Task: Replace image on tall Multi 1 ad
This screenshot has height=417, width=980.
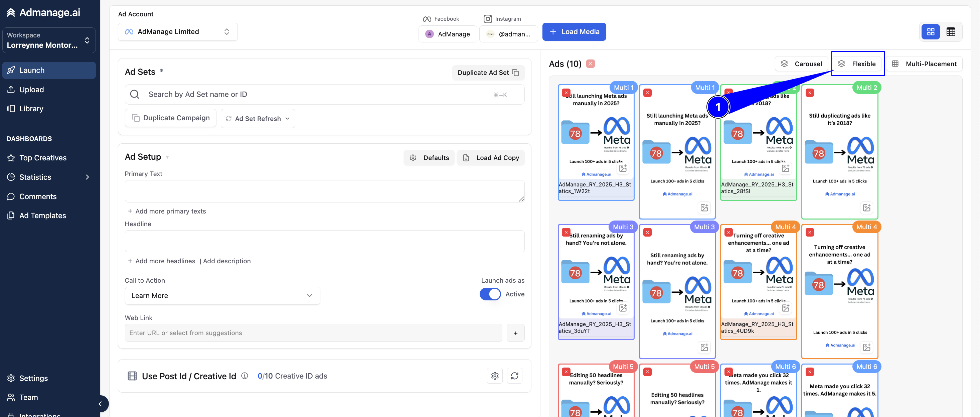Action: pyautogui.click(x=704, y=208)
